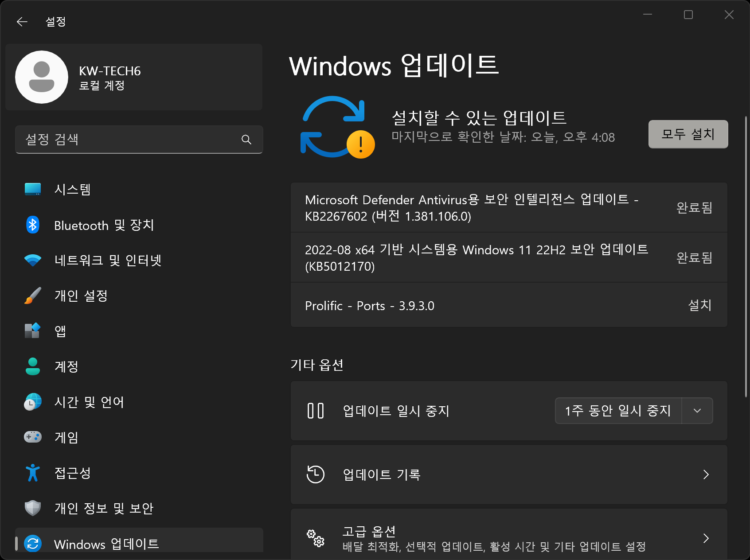Click the pause icon beside 업데이트 일시 중지
The image size is (750, 560).
coord(316,411)
